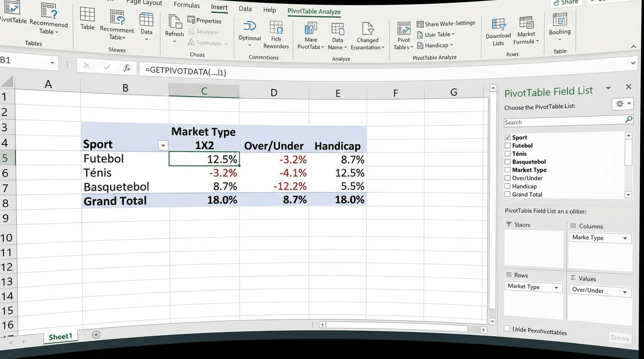Image resolution: width=644 pixels, height=359 pixels.
Task: Click the Refresh icon
Action: pos(174,21)
